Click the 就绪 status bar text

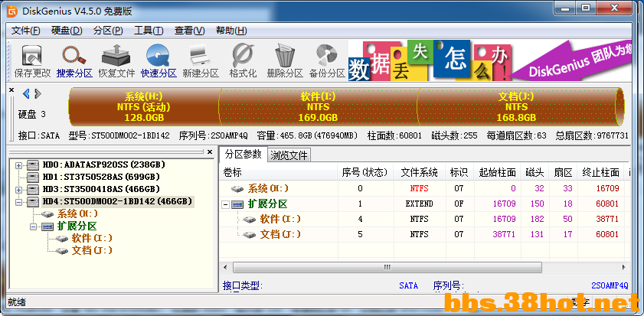coord(17,302)
